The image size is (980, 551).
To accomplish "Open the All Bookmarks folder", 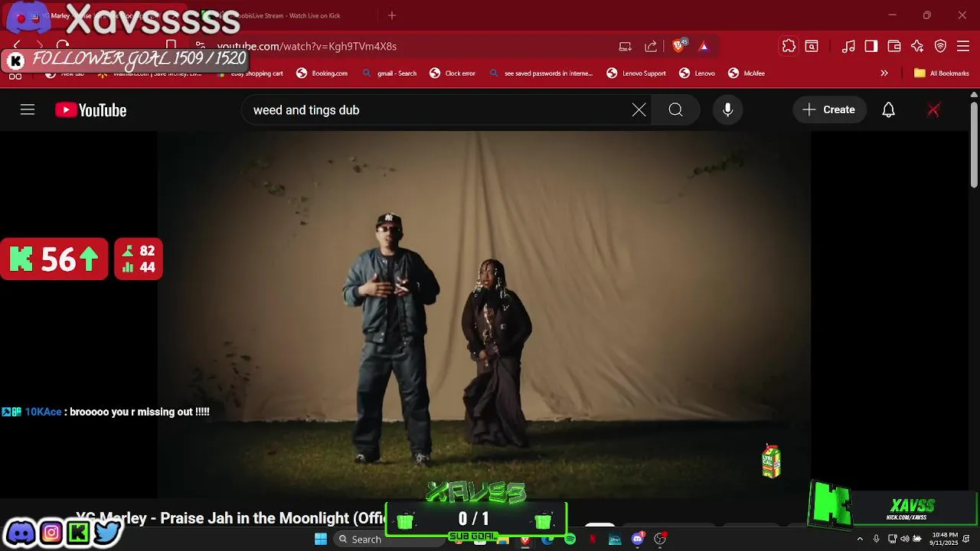I will click(x=942, y=73).
